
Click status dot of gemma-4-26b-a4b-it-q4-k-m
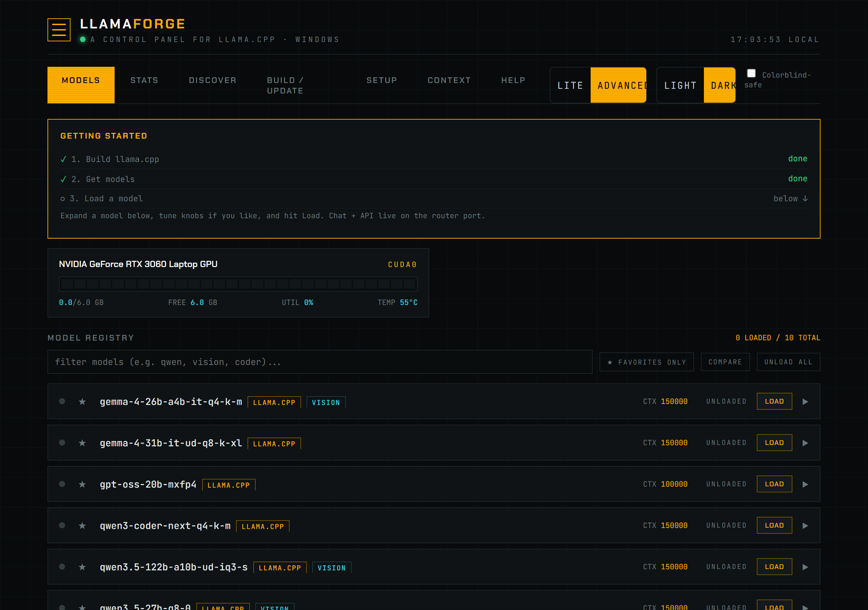[x=62, y=401]
